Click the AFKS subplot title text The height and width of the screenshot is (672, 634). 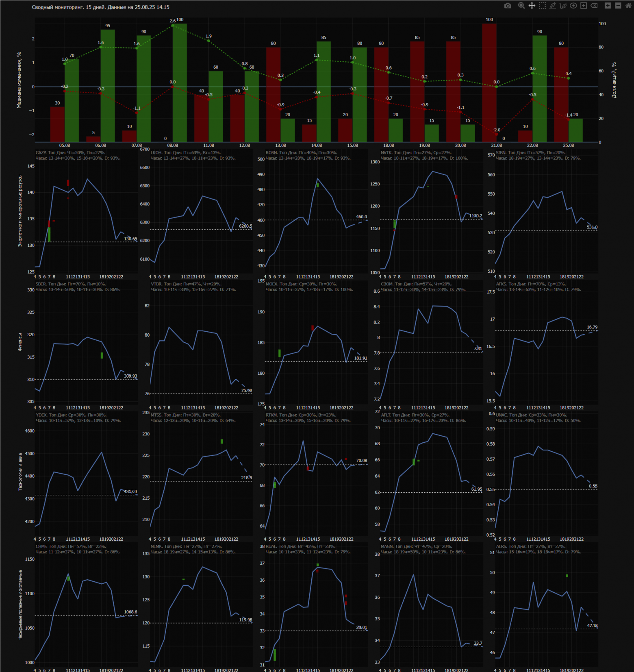[538, 287]
